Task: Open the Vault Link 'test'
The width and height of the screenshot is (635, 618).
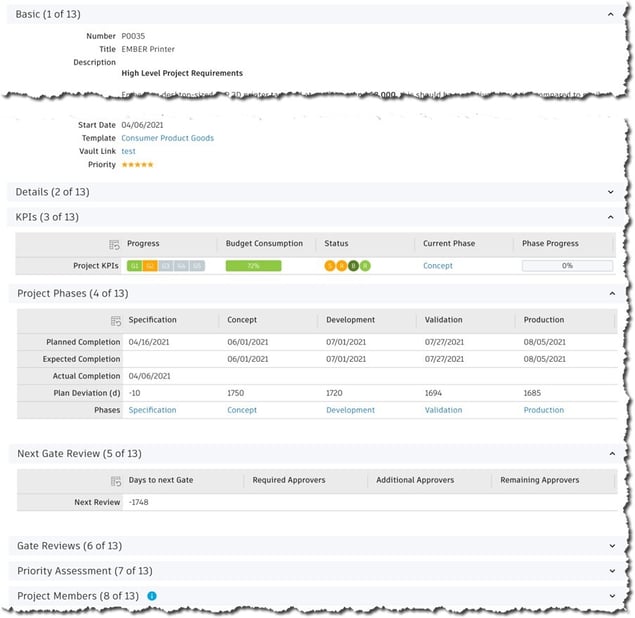Action: (x=128, y=151)
